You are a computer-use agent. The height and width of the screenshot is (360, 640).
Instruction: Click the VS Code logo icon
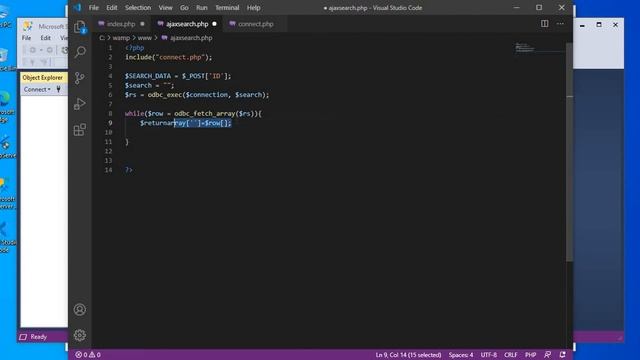pos(77,7)
